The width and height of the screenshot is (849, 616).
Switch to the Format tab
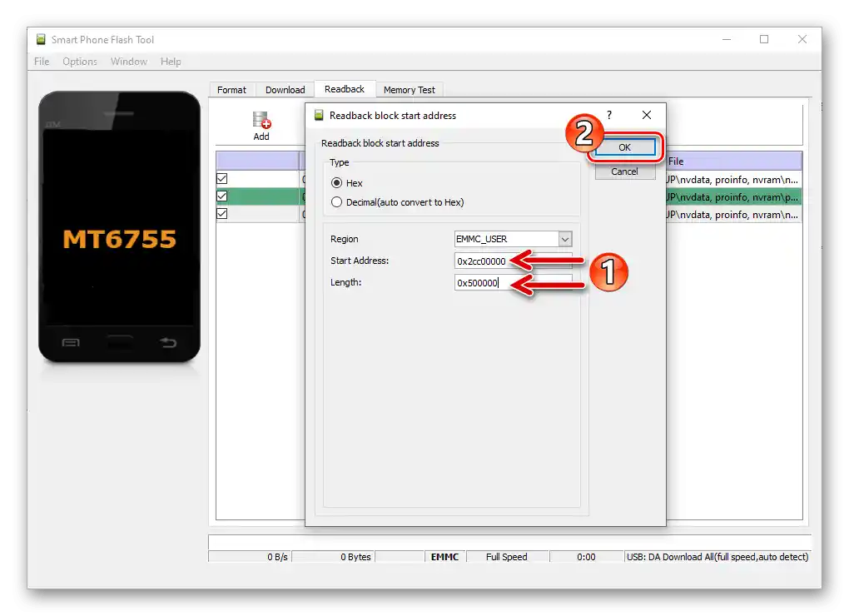tap(231, 90)
